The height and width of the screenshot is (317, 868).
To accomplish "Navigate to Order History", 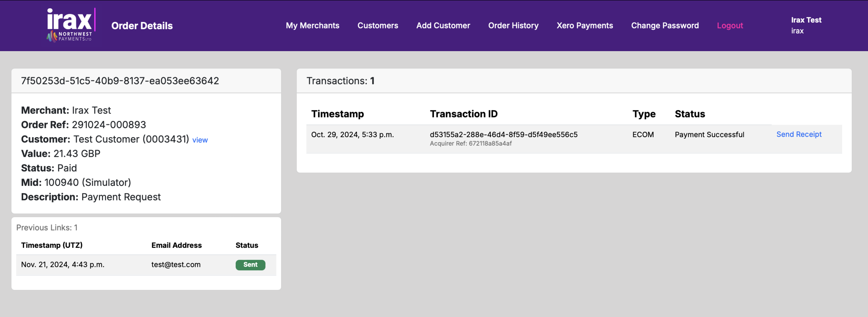I will [x=513, y=25].
